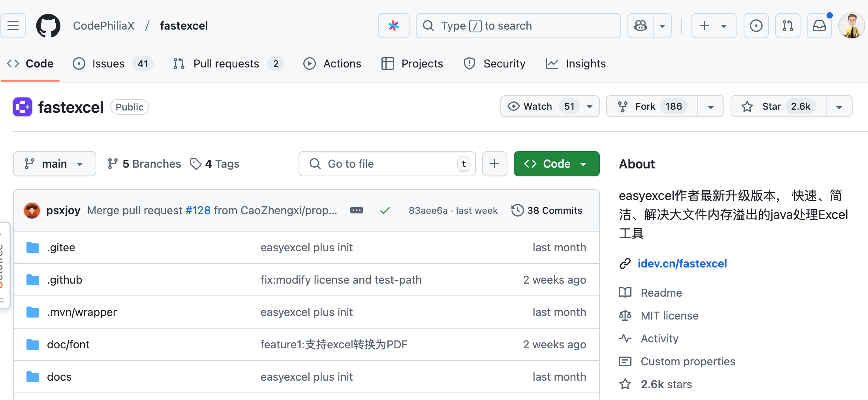Open psxjoy author link
Viewport: 868px width, 400px height.
click(63, 210)
